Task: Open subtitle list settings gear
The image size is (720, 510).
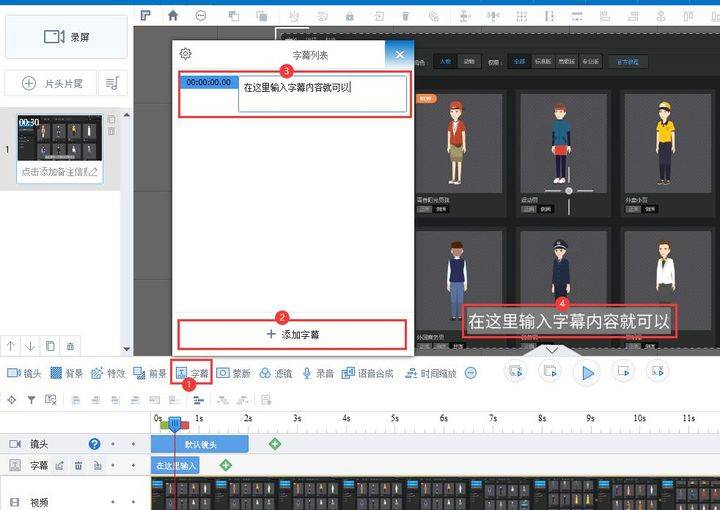Action: coord(185,55)
